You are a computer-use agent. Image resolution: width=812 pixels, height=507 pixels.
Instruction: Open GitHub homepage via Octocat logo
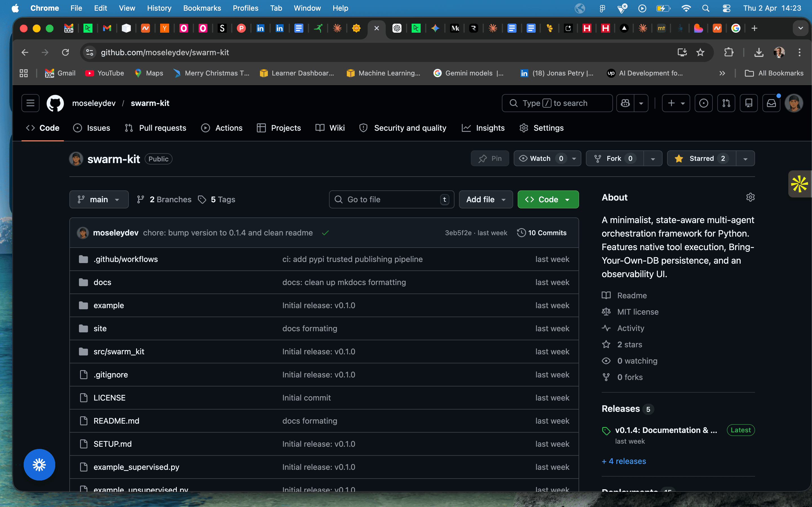(x=55, y=103)
